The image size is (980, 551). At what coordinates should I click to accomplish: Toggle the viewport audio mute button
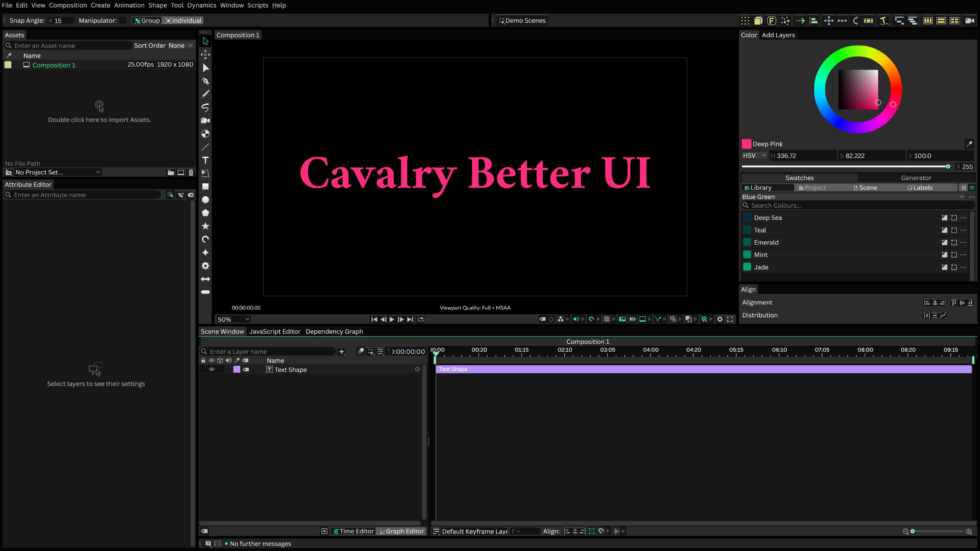coord(576,319)
